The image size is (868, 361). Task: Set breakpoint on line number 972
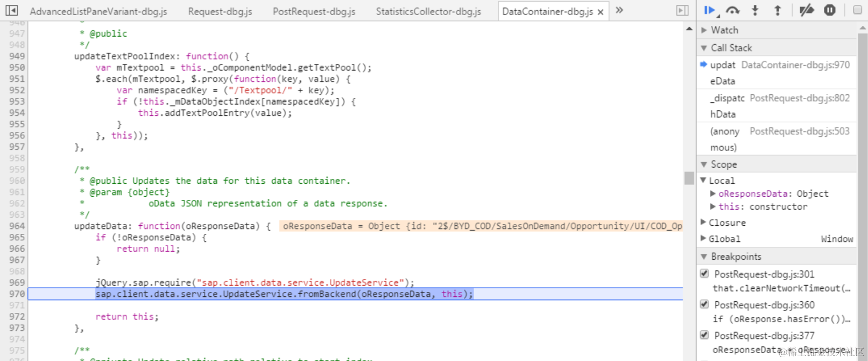(x=17, y=316)
